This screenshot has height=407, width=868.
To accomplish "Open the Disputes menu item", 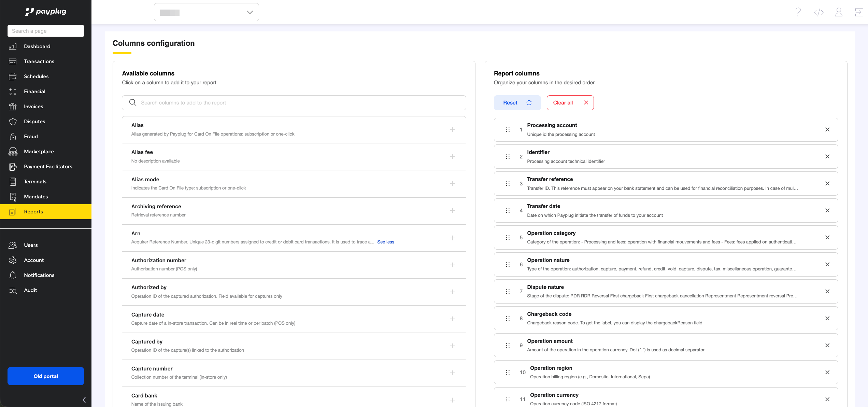I will point(34,122).
